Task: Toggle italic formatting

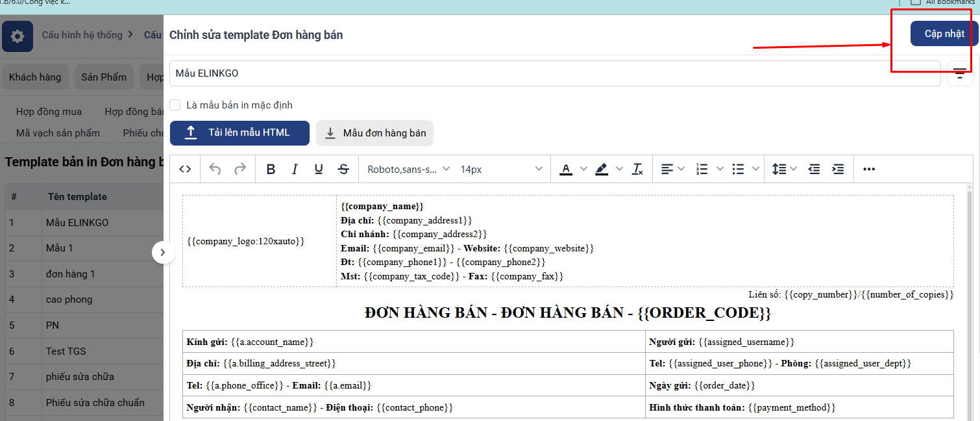Action: point(295,169)
